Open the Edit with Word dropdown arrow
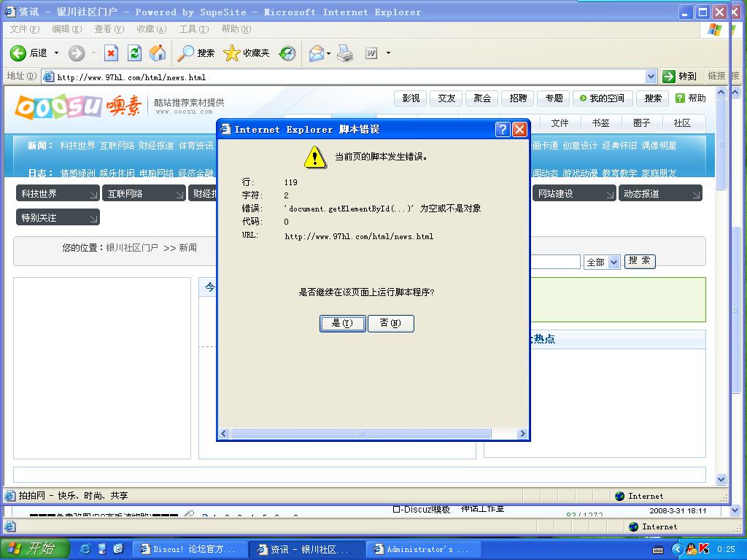747x560 pixels. 388,52
